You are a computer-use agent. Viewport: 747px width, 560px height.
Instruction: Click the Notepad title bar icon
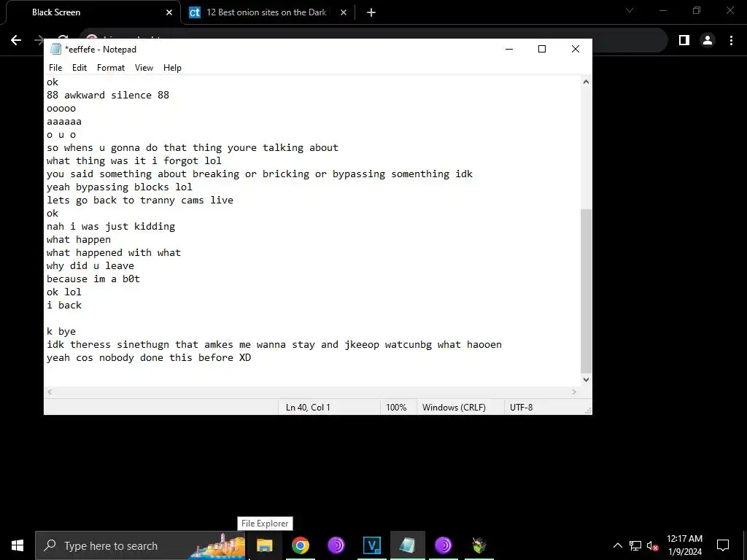click(x=55, y=49)
